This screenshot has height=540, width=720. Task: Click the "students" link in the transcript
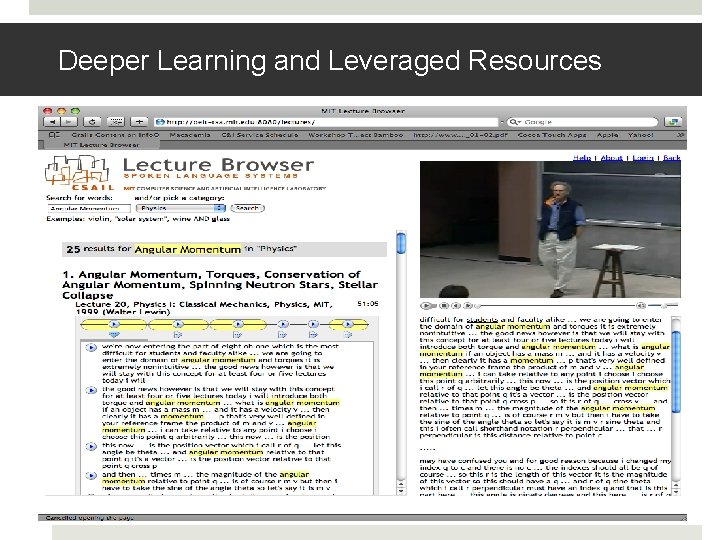pos(482,320)
